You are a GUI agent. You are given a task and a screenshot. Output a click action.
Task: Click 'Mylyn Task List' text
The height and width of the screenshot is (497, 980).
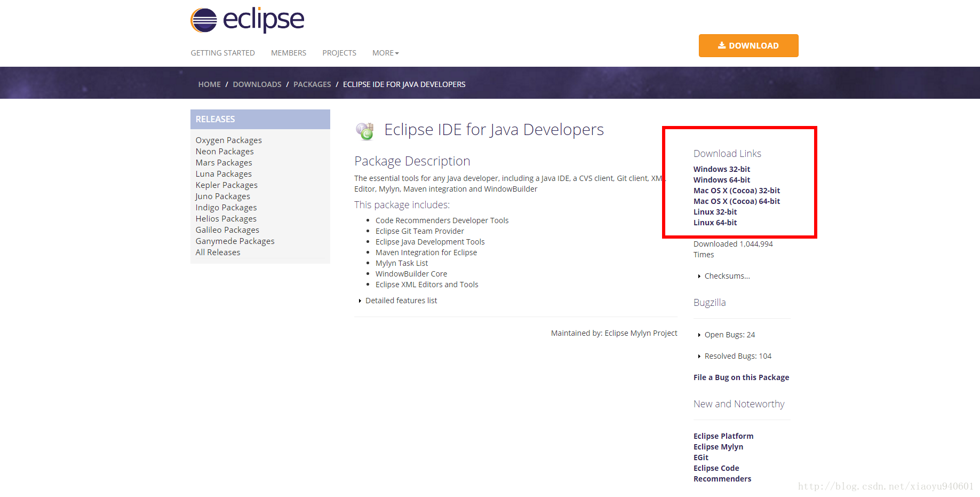(x=402, y=263)
